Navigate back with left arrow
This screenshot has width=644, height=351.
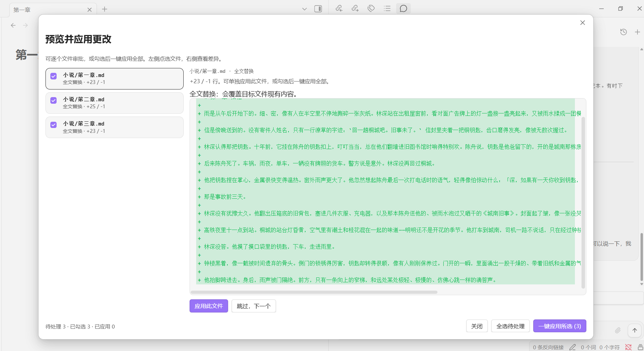click(x=13, y=25)
